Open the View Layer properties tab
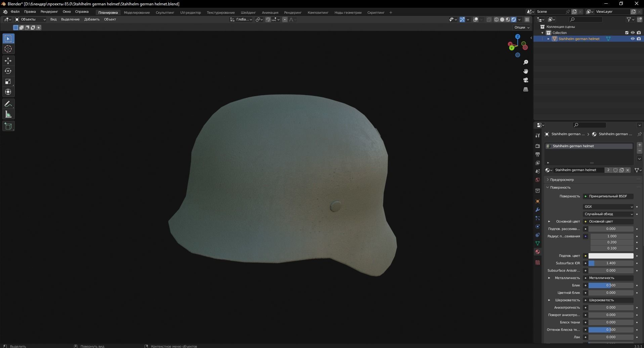This screenshot has height=348, width=644. [538, 163]
